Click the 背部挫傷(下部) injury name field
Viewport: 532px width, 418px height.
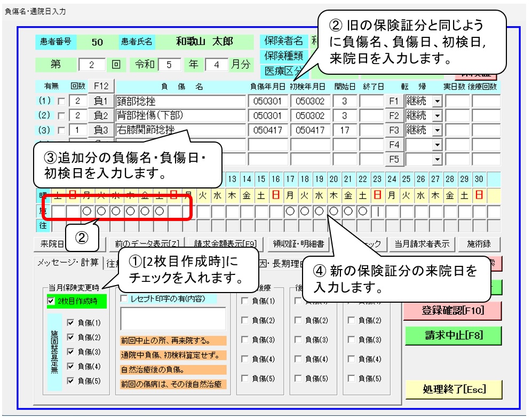point(180,115)
